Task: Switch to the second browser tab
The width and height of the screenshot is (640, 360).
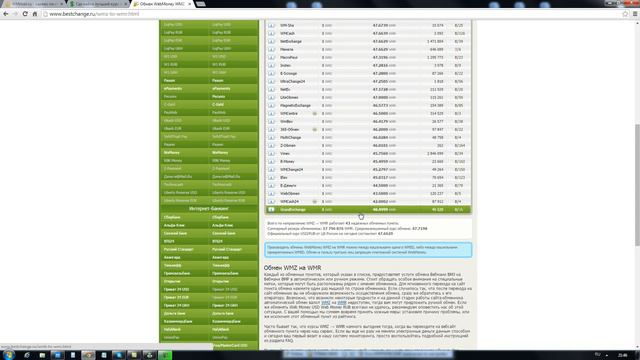Action: 98,4
